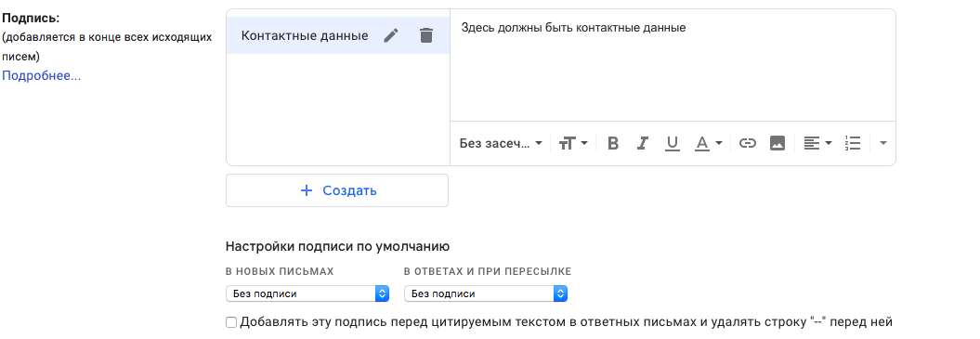Enable adding signature before quoted text
The image size is (980, 339).
231,322
